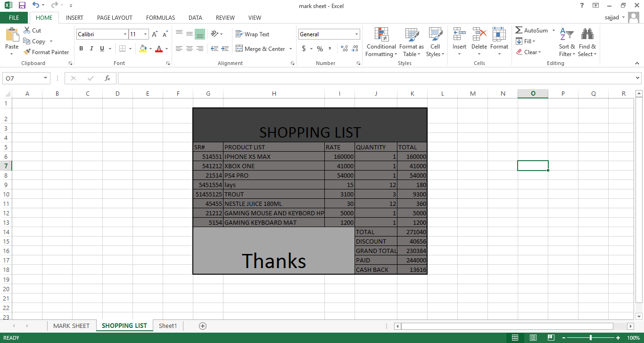Open the font name Calibri dropdown
Screen dimensions: 644x343
125,34
